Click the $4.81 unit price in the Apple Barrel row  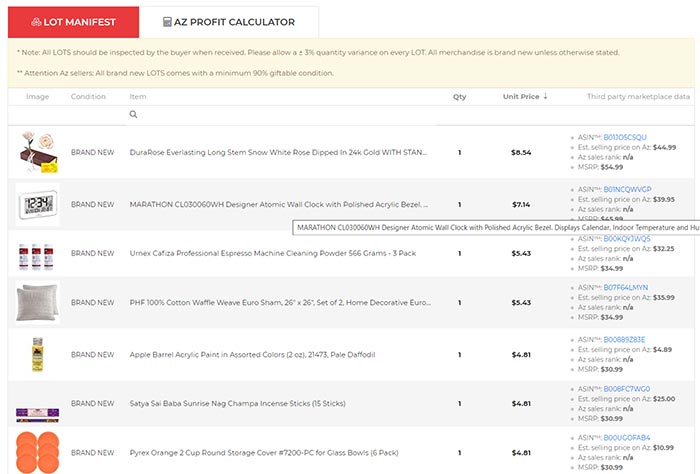click(x=521, y=354)
